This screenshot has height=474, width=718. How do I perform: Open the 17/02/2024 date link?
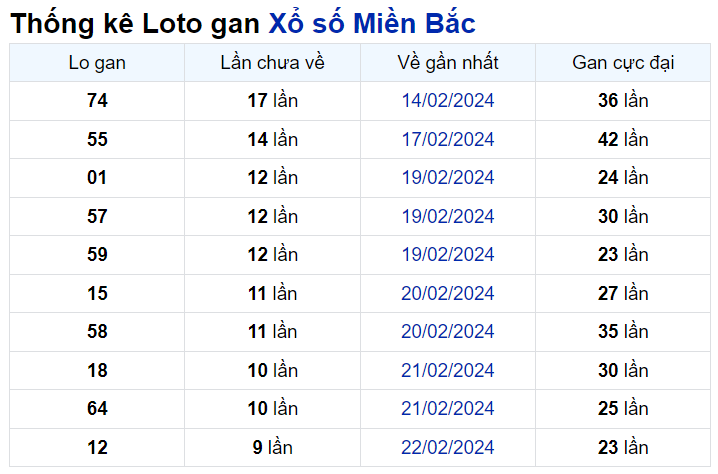click(448, 140)
